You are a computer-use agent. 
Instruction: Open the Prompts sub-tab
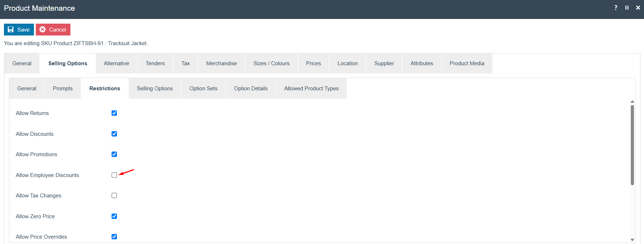pos(63,88)
